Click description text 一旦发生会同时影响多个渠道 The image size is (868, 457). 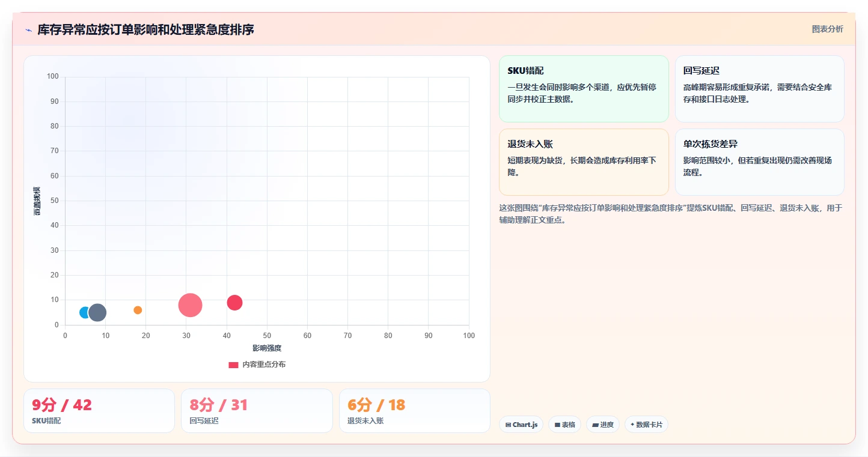(x=582, y=93)
